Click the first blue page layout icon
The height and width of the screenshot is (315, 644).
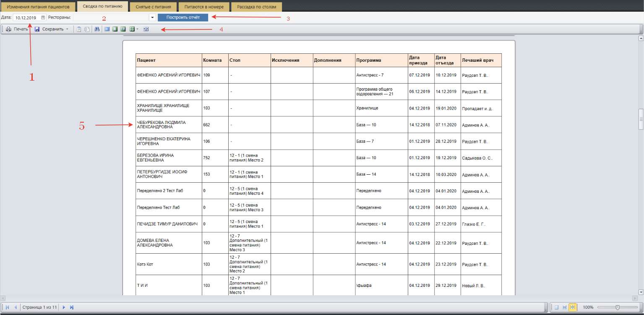tap(107, 29)
